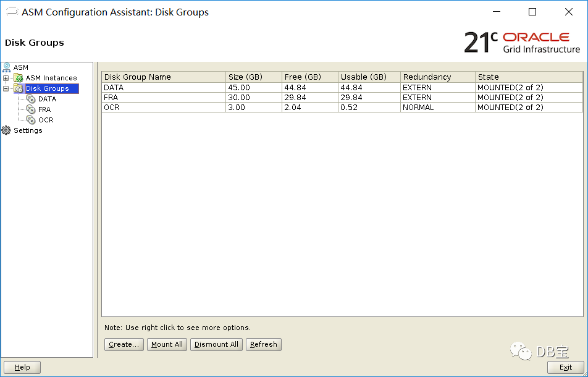Click the Settings gear icon
Image resolution: width=588 pixels, height=377 pixels.
click(x=6, y=130)
